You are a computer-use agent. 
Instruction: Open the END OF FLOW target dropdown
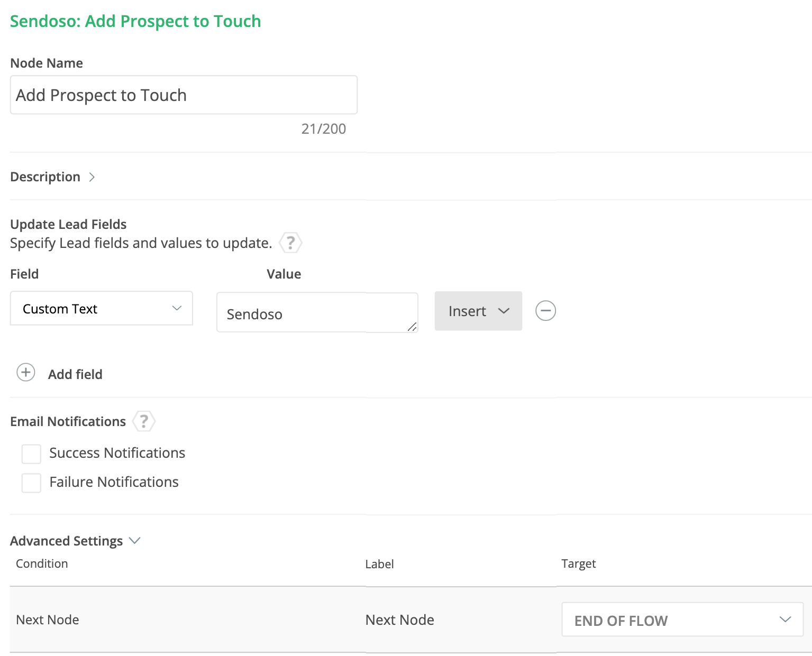point(682,620)
